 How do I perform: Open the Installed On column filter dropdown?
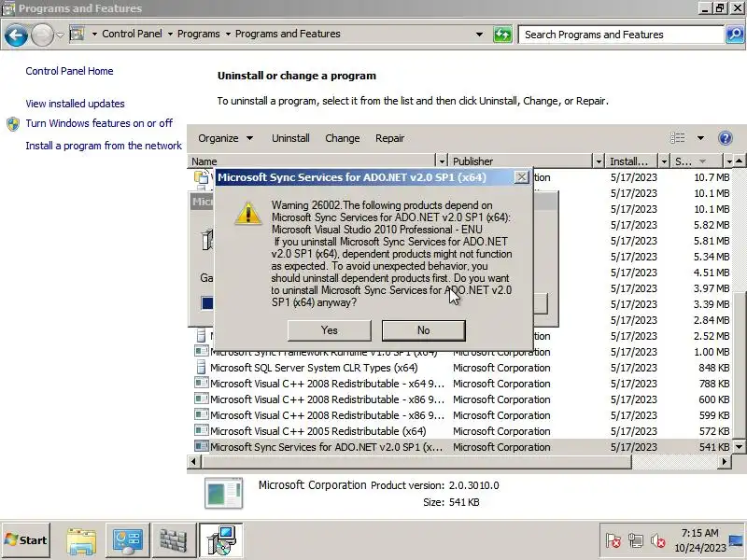(x=664, y=161)
